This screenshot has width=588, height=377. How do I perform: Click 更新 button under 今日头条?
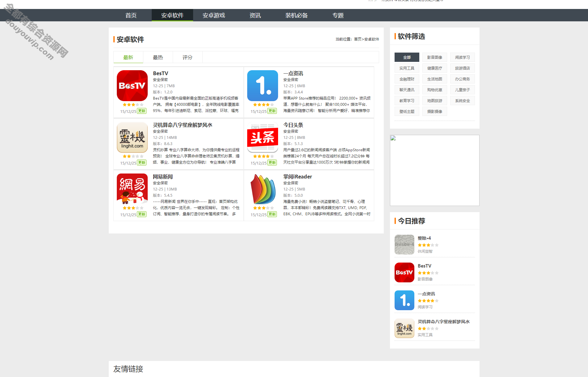(272, 163)
